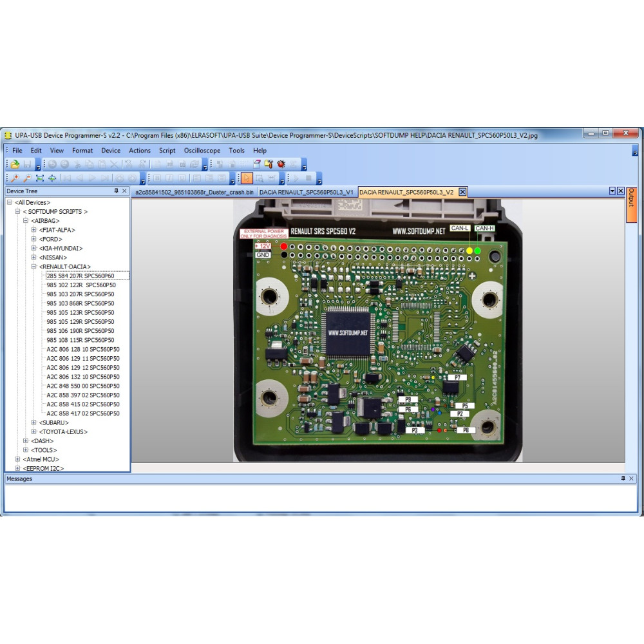Click the red bug debug icon
This screenshot has height=644, width=644.
281,164
